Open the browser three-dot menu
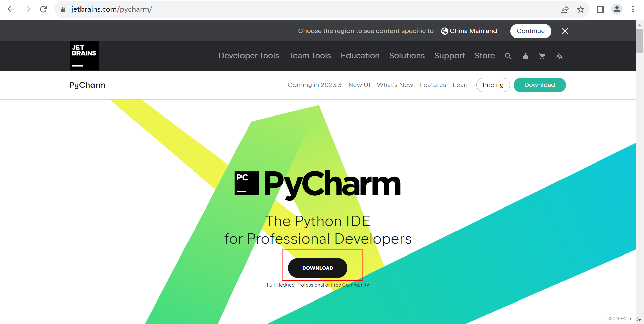This screenshot has height=324, width=644. coord(633,9)
